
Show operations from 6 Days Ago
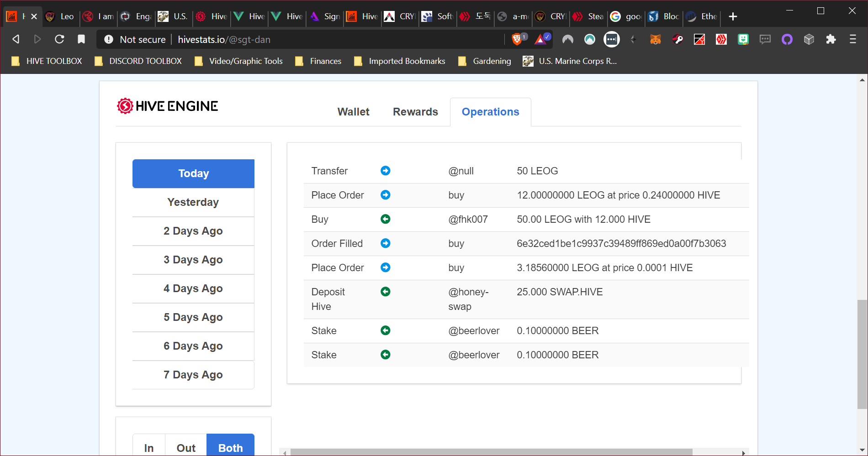pyautogui.click(x=193, y=346)
